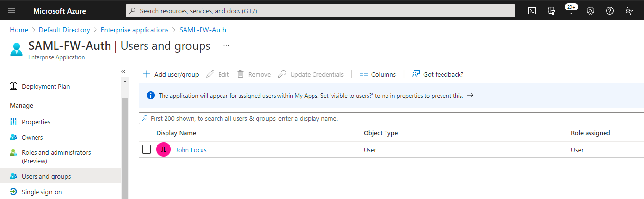
Task: Click Add user/group button
Action: 171,74
